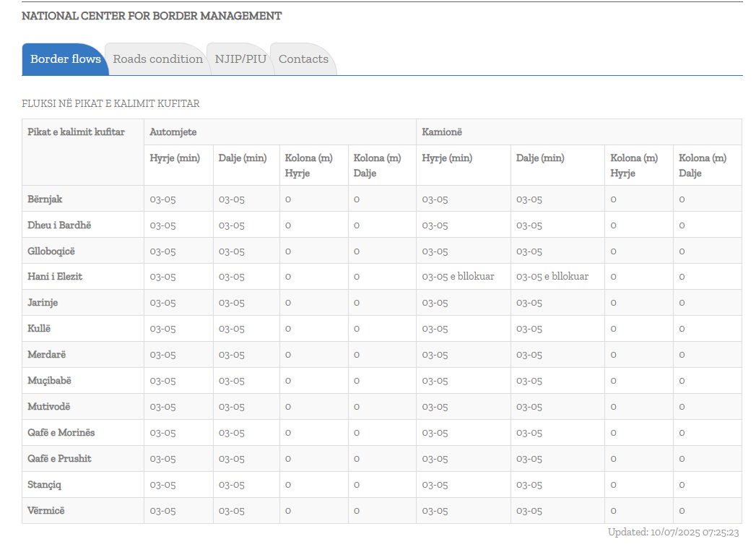Image resolution: width=756 pixels, height=547 pixels.
Task: Click the Hani i Elezit row name
Action: pos(55,277)
